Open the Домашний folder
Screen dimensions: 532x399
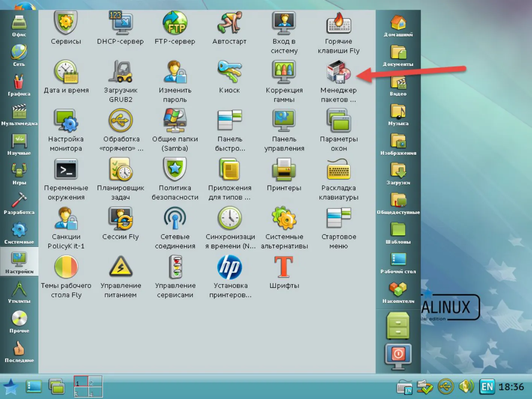tap(398, 26)
